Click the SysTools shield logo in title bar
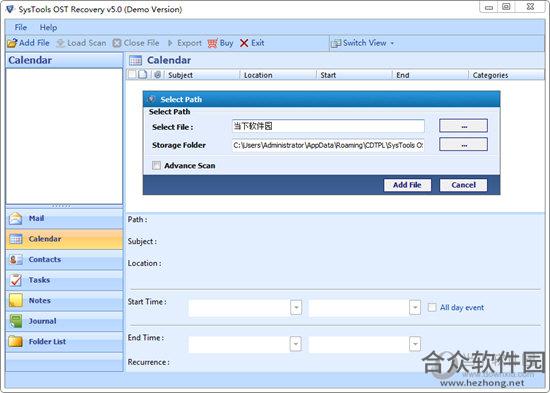The height and width of the screenshot is (393, 550). click(10, 9)
